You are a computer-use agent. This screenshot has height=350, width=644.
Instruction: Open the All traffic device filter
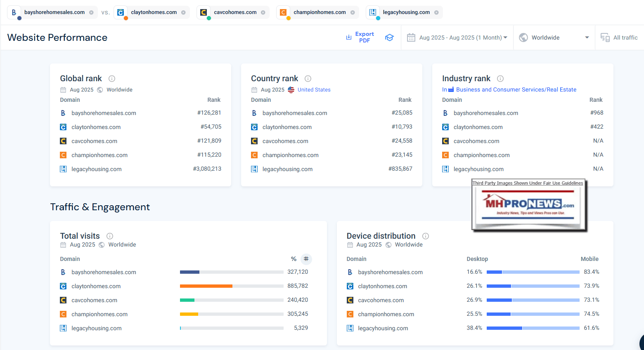click(x=619, y=38)
